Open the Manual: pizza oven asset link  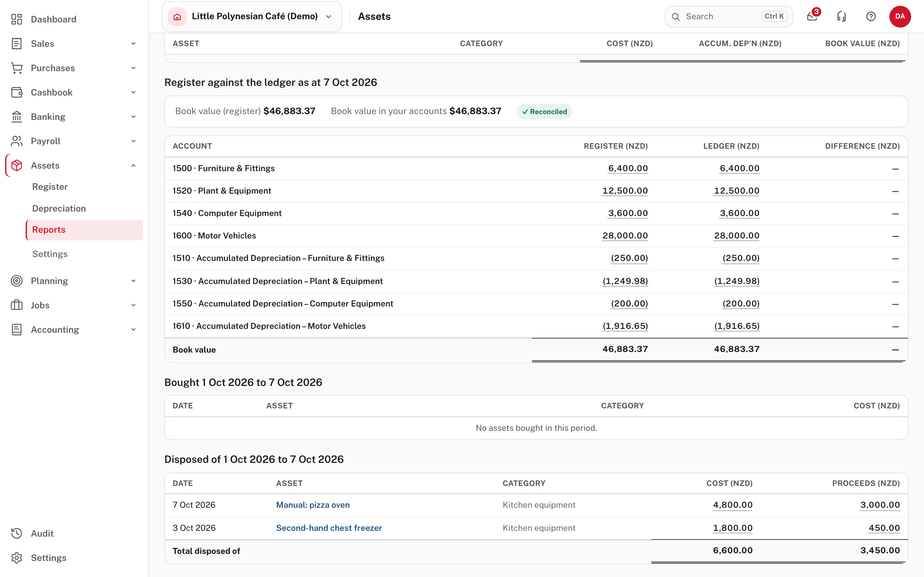(313, 505)
